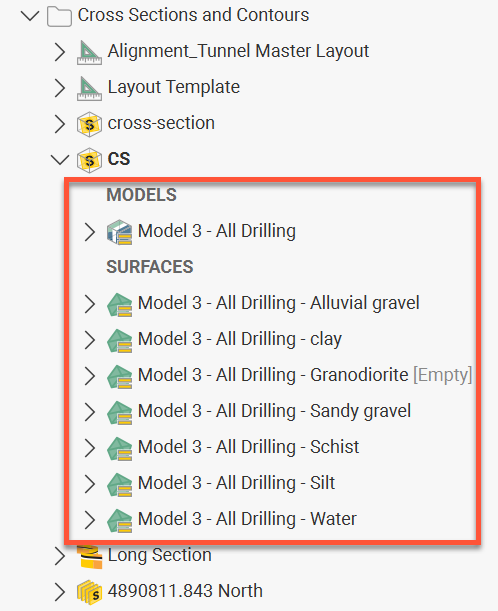Click the Alignment_Tunnel Master Layout ruler icon

coord(89,52)
